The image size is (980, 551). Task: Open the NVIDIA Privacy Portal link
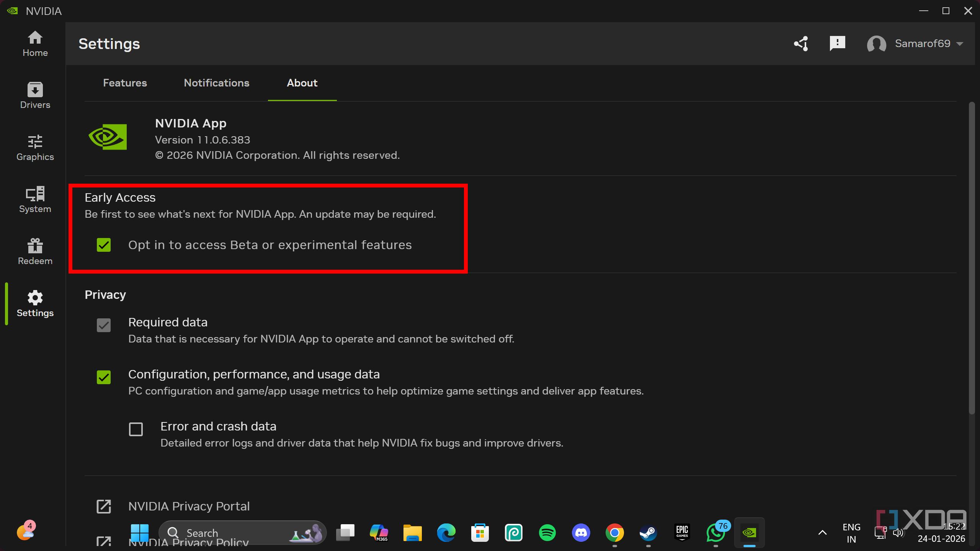coord(189,506)
